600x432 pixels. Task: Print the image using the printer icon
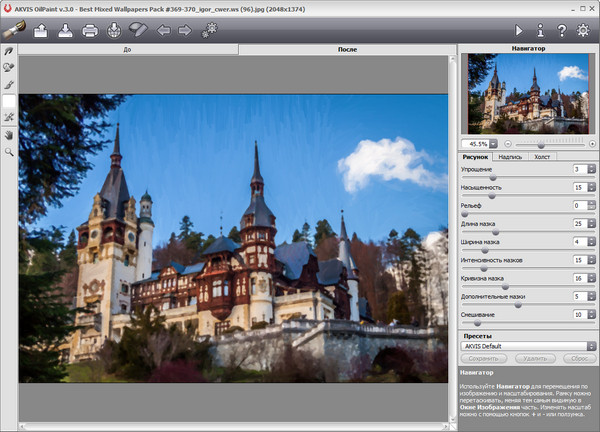click(x=90, y=30)
